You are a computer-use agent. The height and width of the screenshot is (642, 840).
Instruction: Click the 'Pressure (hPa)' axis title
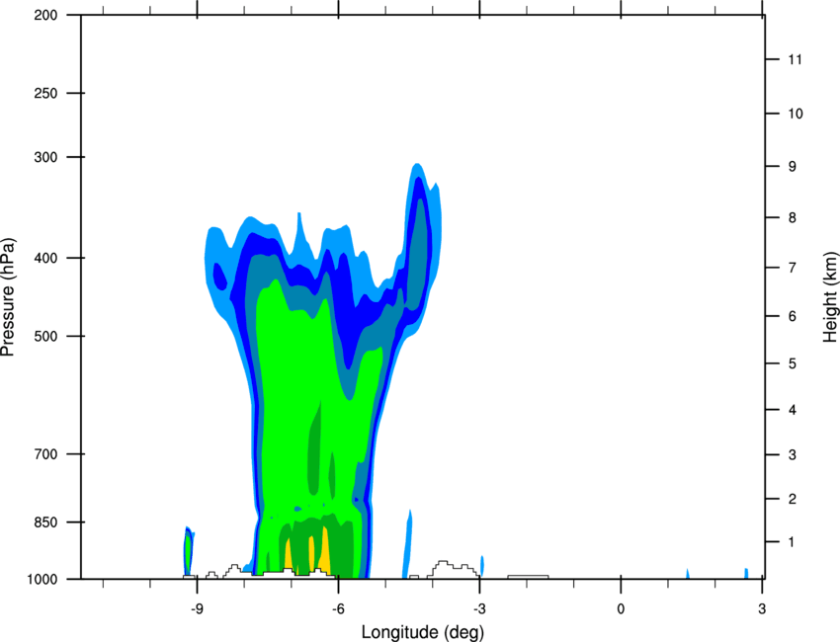(x=8, y=297)
